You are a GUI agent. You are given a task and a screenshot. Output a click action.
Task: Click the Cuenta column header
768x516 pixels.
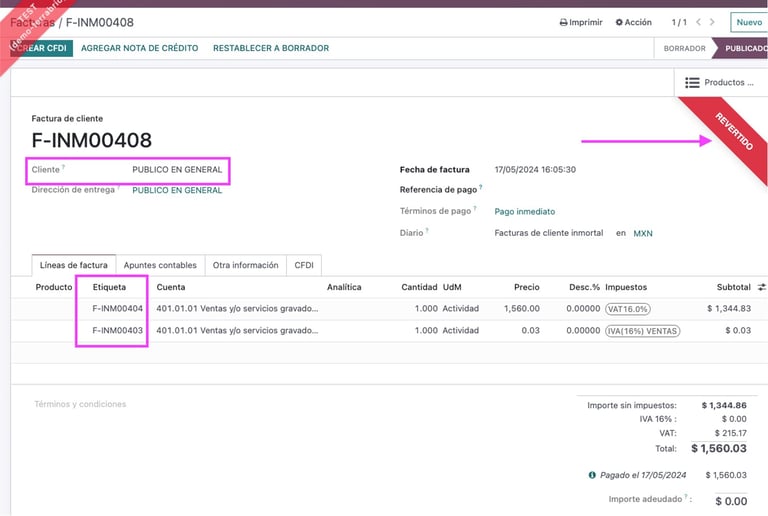pos(171,287)
